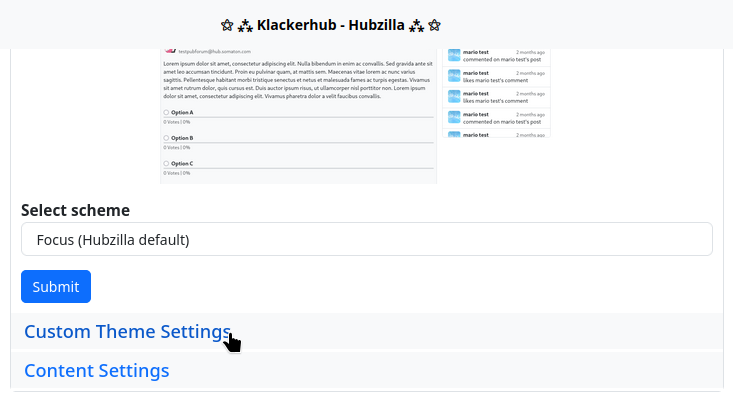Click the Option A vote progress bar
This screenshot has height=400, width=733.
(x=298, y=119)
